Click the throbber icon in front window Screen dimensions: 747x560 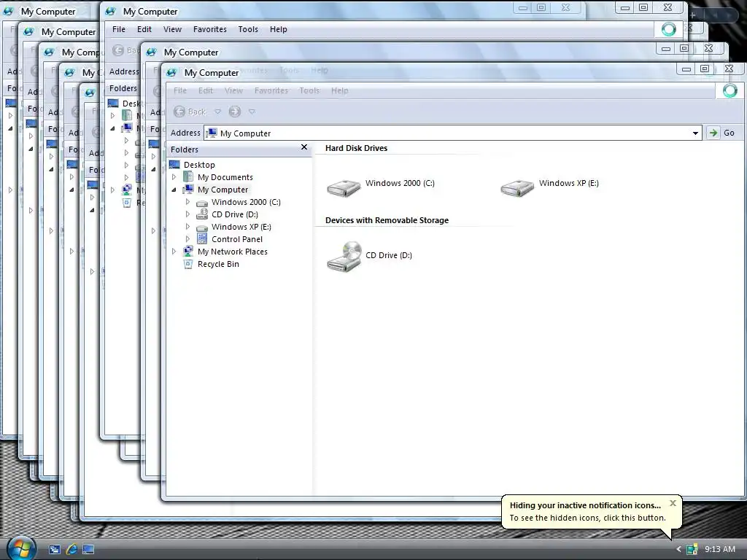point(729,90)
